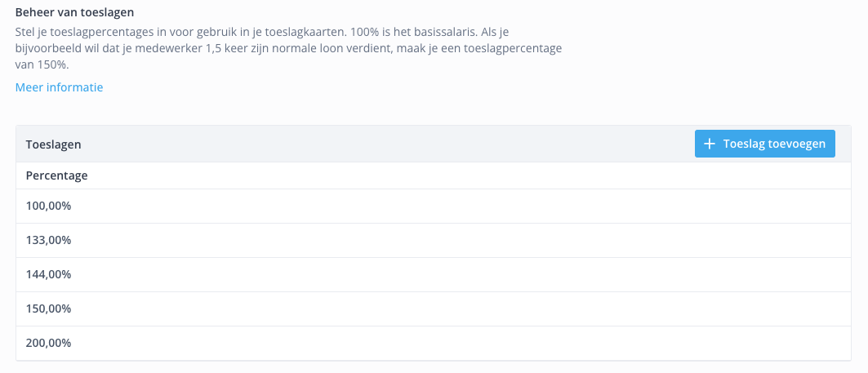The width and height of the screenshot is (868, 373).
Task: Choose the 144,00% surcharge row
Action: [434, 275]
